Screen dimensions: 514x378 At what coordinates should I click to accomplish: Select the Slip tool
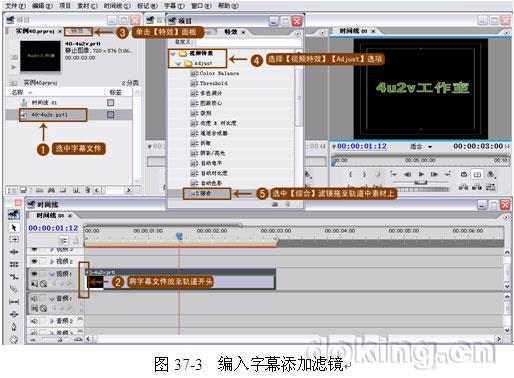(x=14, y=302)
